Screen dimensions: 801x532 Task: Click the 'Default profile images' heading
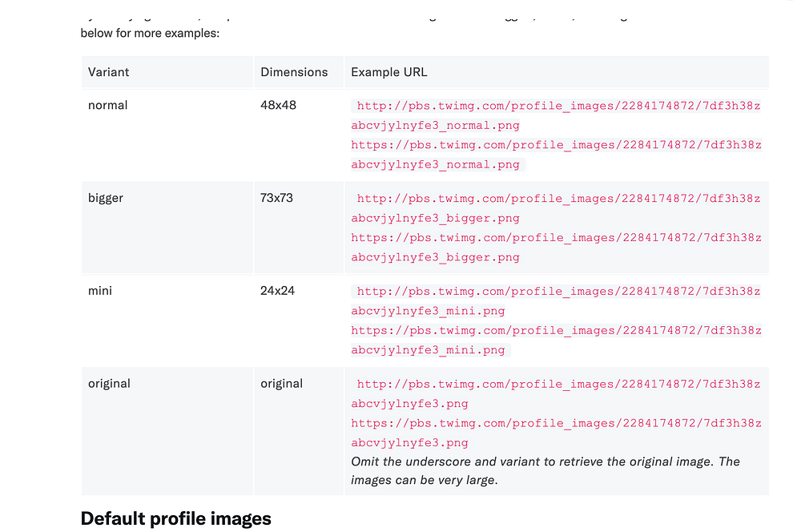[176, 518]
